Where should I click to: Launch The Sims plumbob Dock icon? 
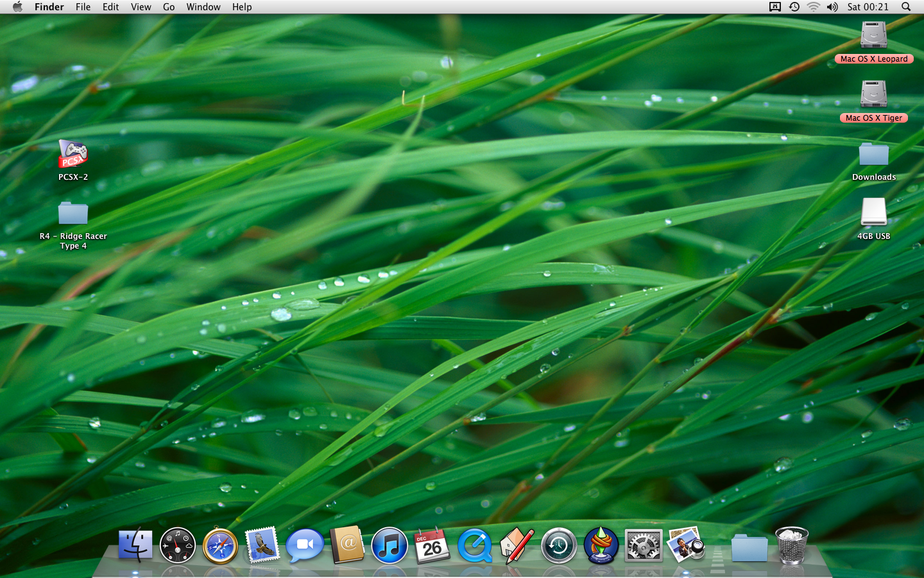pos(601,545)
